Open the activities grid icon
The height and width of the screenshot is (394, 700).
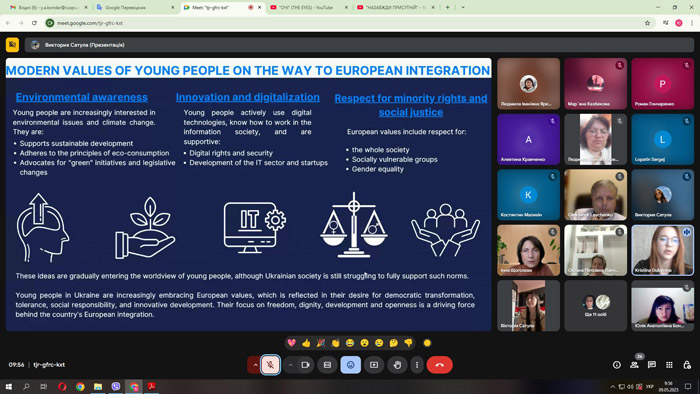(x=669, y=365)
